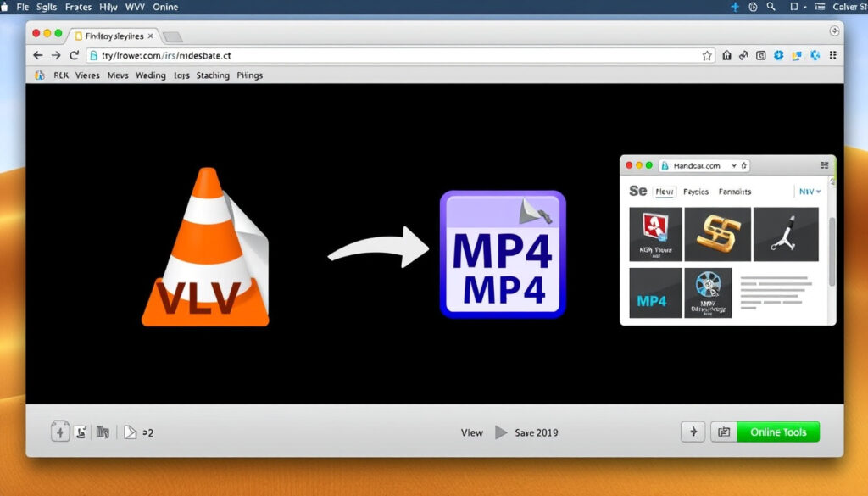The image size is (868, 496).
Task: Click the Save 2019 label
Action: (537, 432)
